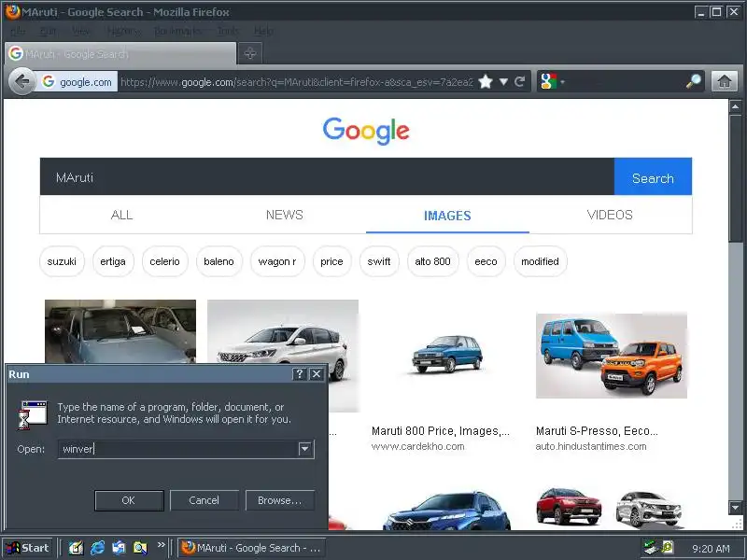The height and width of the screenshot is (560, 747).
Task: Go back with the Firefox back arrow
Action: pyautogui.click(x=21, y=82)
